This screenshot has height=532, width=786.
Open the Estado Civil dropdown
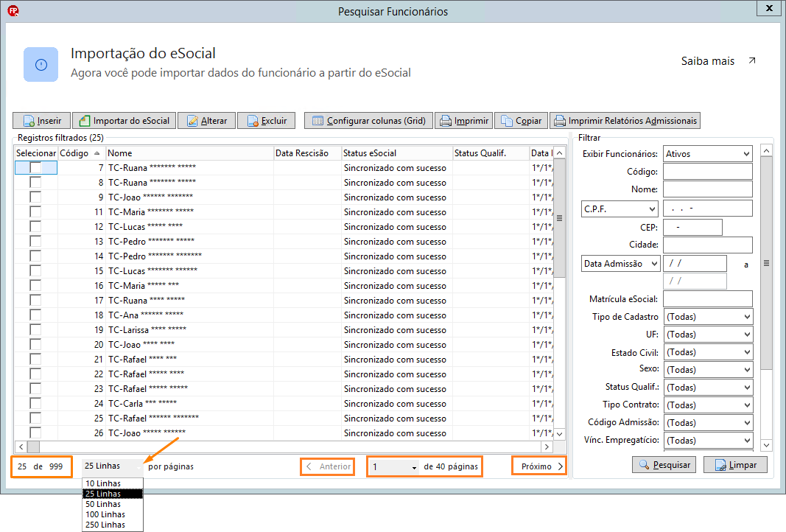tap(708, 352)
